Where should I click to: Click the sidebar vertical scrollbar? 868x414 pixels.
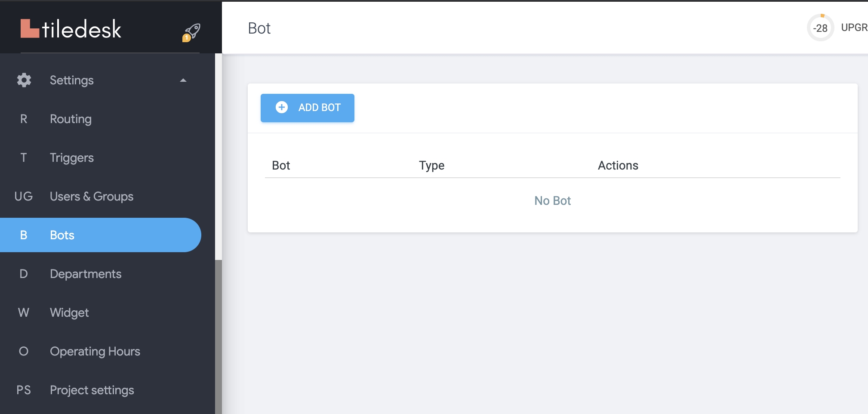pos(219,336)
